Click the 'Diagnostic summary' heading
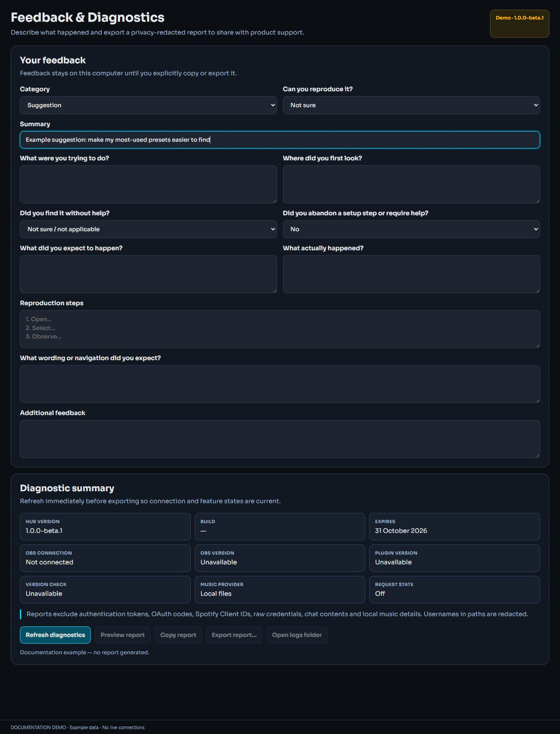Image resolution: width=560 pixels, height=734 pixels. (67, 488)
